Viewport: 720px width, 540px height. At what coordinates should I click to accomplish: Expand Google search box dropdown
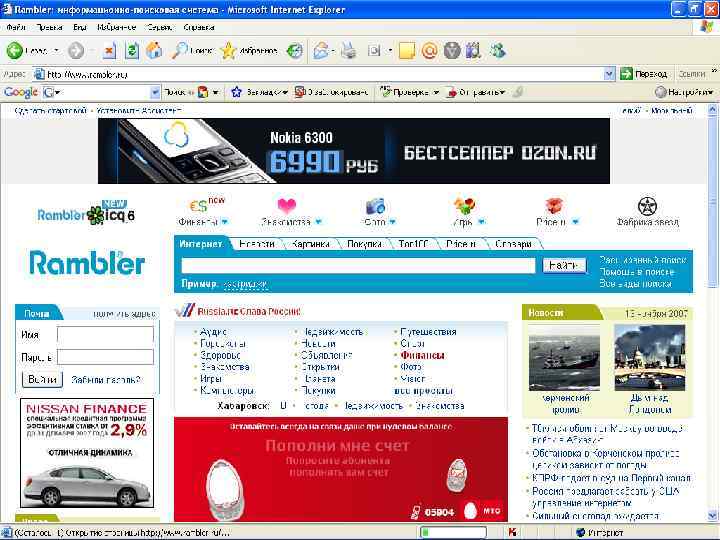(155, 92)
